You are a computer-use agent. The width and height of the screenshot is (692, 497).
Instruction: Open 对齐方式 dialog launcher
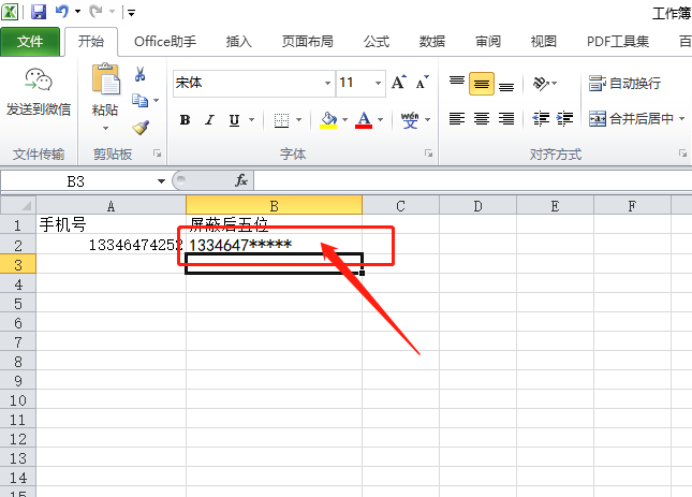click(x=683, y=154)
